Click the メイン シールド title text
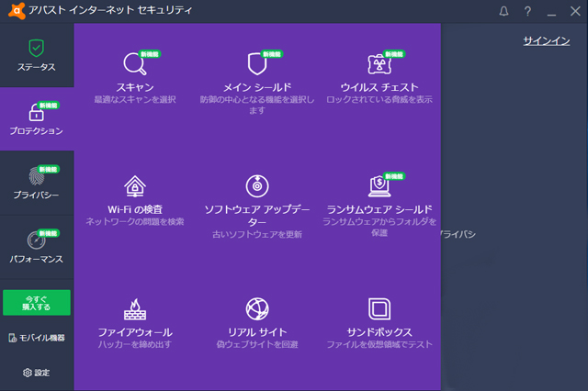 257,87
